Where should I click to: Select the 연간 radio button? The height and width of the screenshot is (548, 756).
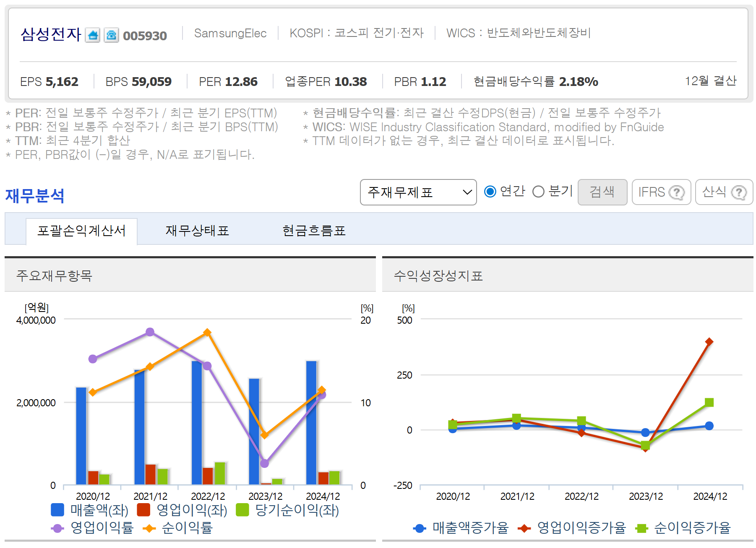pyautogui.click(x=490, y=192)
